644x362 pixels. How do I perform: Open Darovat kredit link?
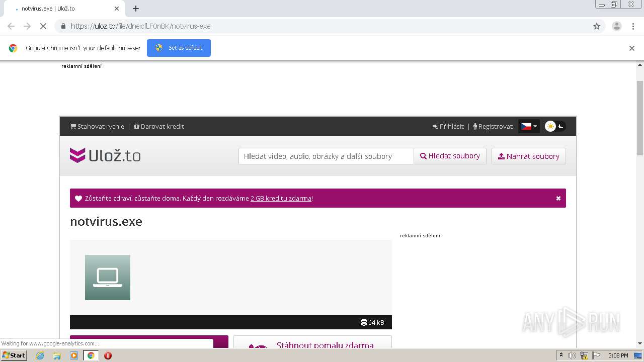click(x=159, y=126)
